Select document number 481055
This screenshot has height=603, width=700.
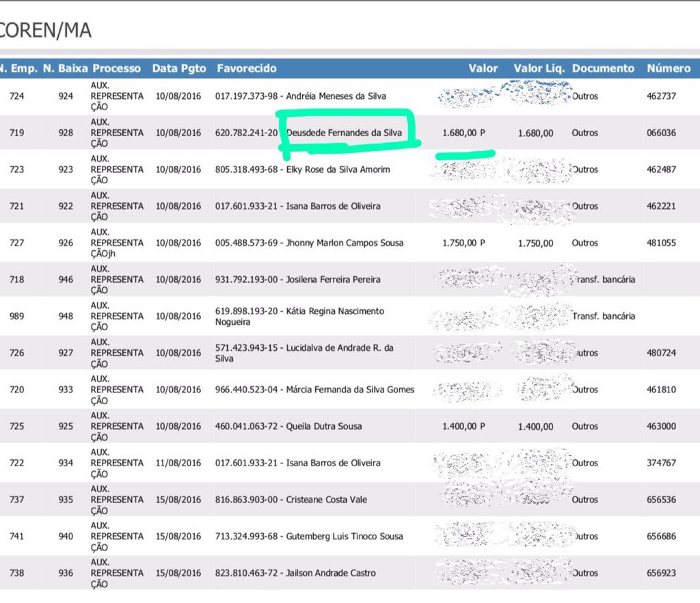click(660, 243)
